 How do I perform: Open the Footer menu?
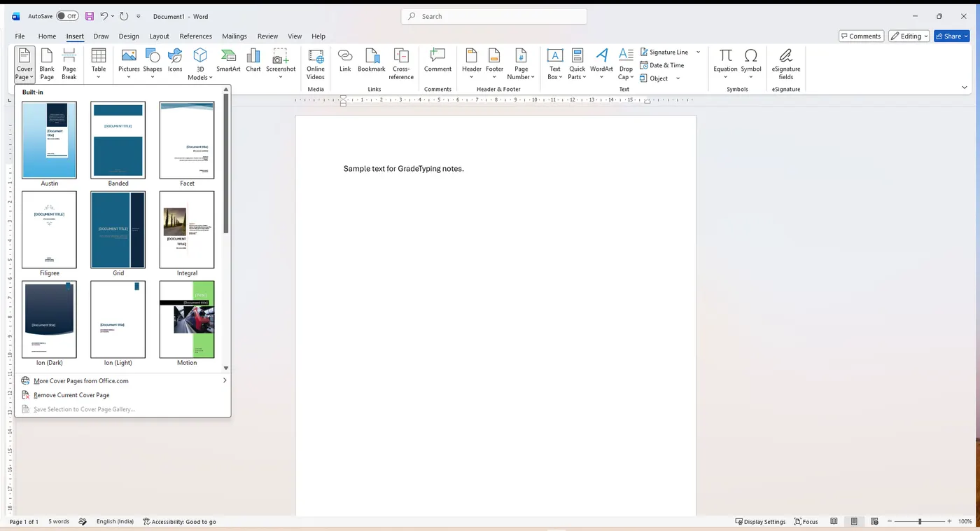click(495, 64)
